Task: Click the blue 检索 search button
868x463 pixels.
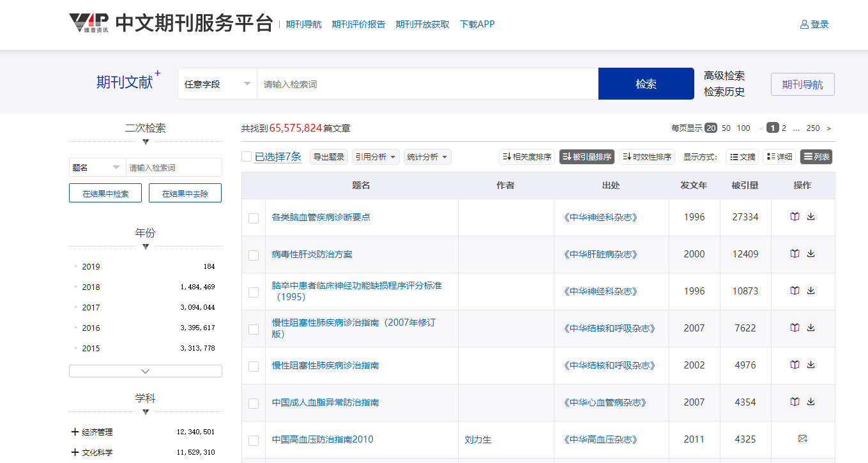Action: point(646,84)
